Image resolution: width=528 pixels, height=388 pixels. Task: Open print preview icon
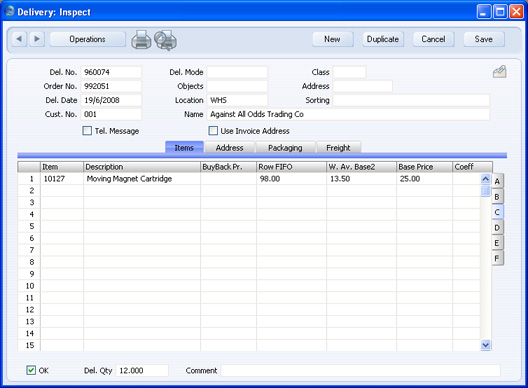pyautogui.click(x=165, y=40)
